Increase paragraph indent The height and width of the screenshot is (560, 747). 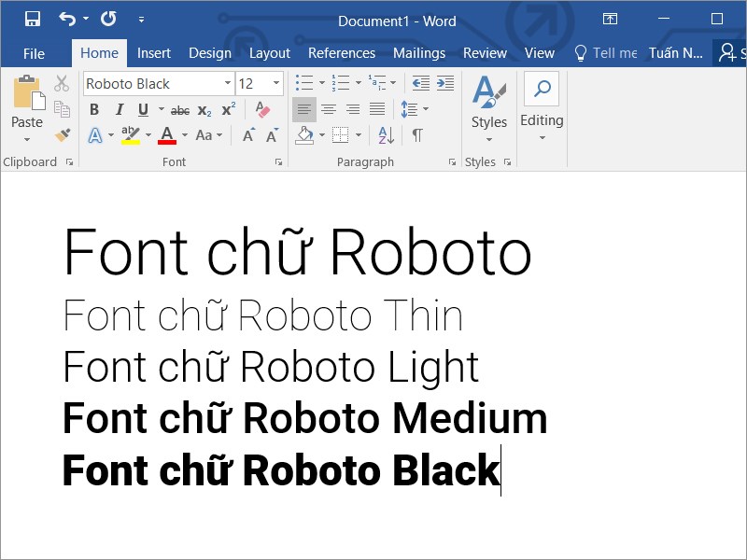(445, 83)
